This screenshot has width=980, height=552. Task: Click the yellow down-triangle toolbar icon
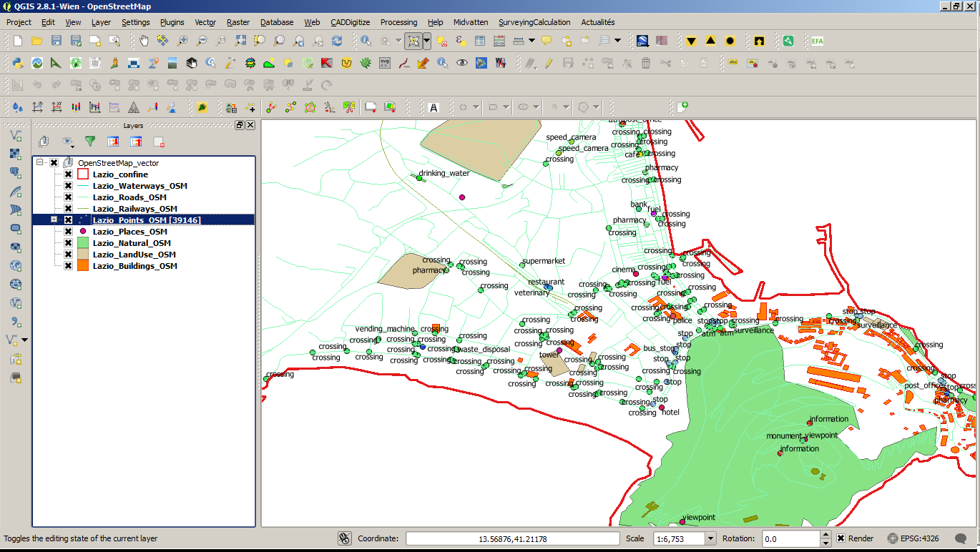(x=691, y=41)
